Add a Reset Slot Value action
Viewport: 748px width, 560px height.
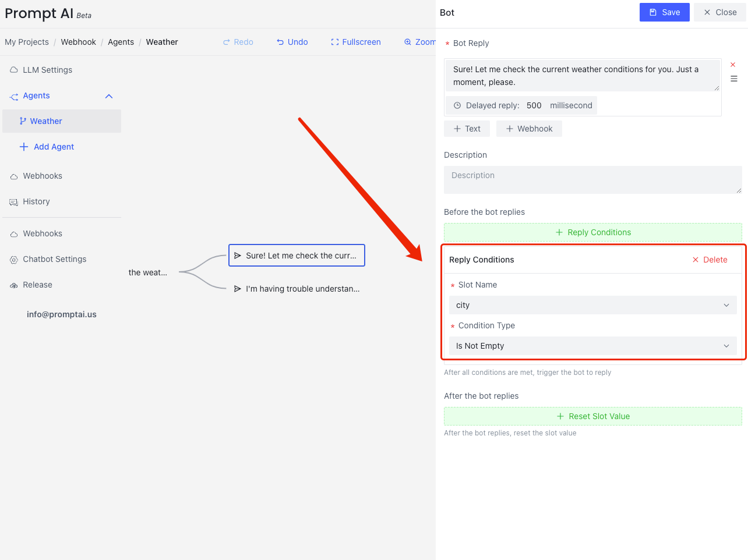point(593,416)
